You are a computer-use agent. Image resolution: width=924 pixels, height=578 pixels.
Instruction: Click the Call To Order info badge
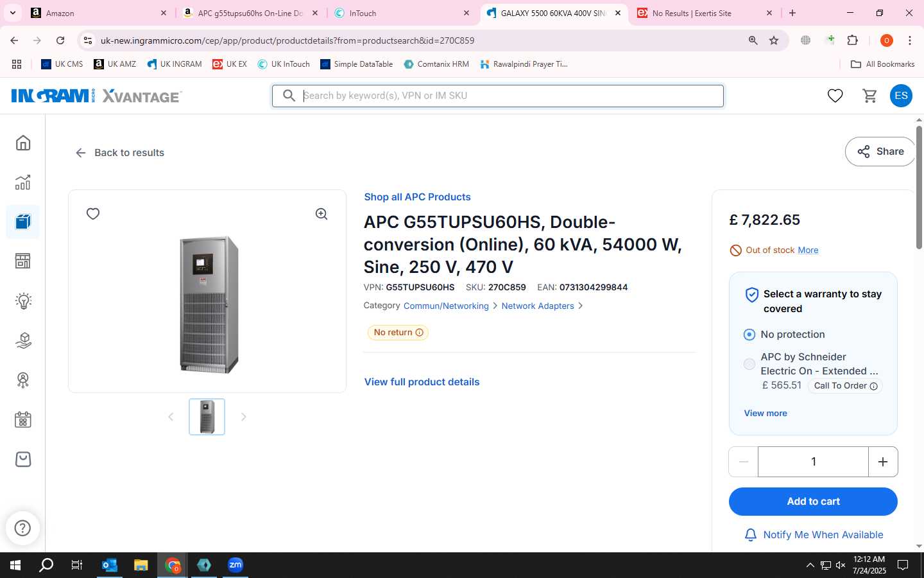(x=845, y=386)
